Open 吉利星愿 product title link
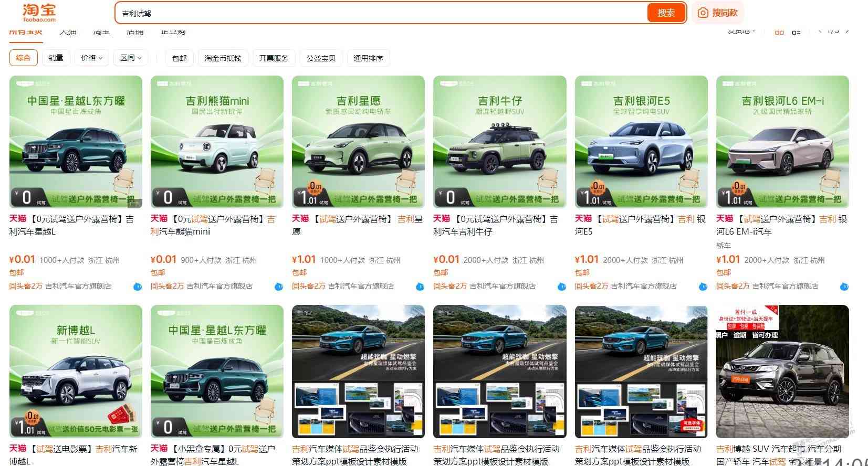868x466 pixels. point(357,225)
